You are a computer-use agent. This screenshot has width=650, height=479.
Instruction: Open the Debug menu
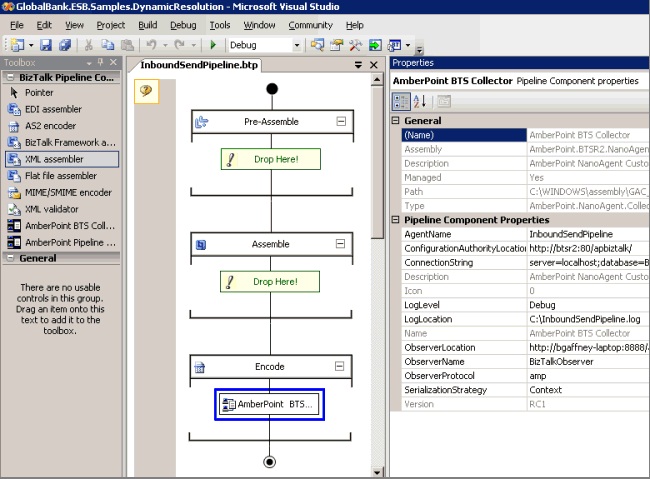[x=183, y=25]
